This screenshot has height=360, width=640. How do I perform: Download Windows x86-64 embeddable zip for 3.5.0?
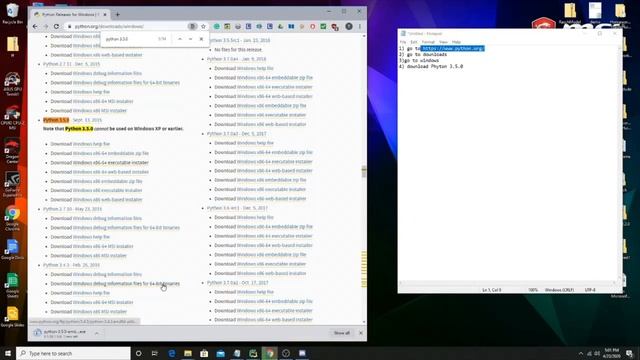pos(111,153)
